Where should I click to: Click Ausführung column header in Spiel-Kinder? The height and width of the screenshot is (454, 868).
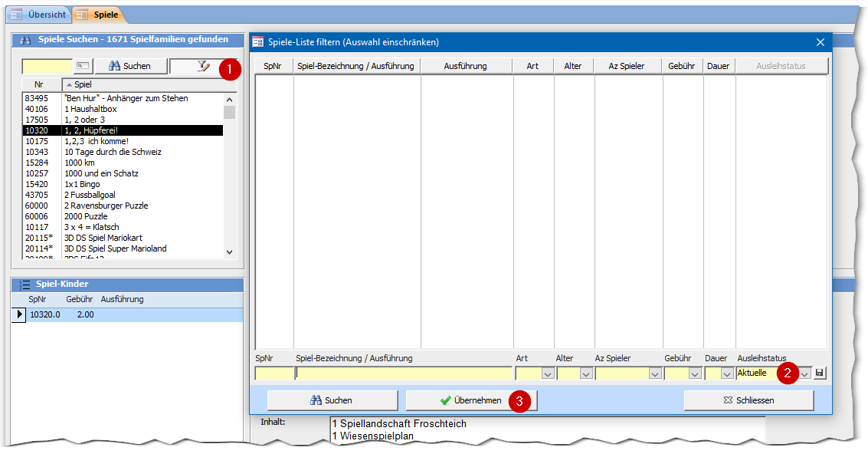pos(122,299)
